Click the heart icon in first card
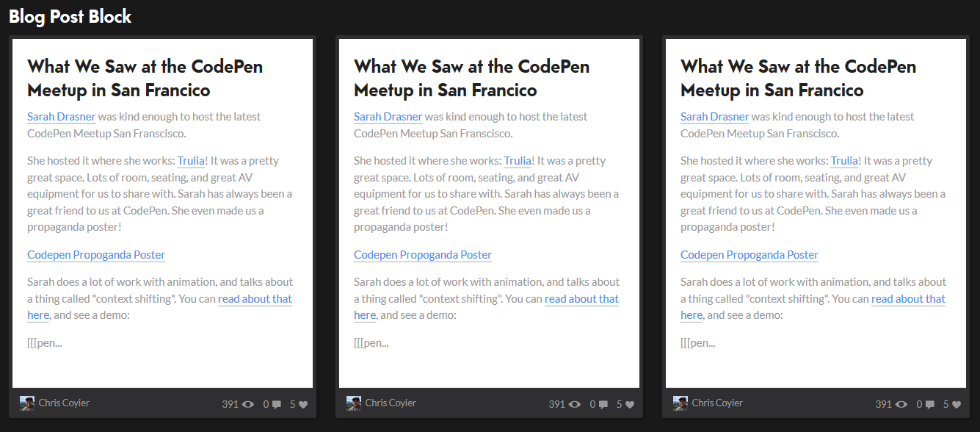The width and height of the screenshot is (980, 432). (303, 405)
